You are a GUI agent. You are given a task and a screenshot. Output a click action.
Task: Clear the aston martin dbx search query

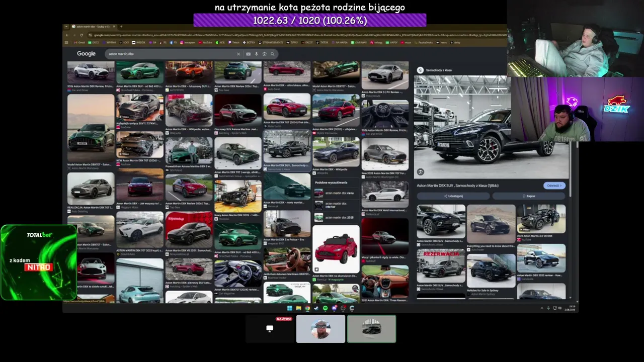(238, 54)
